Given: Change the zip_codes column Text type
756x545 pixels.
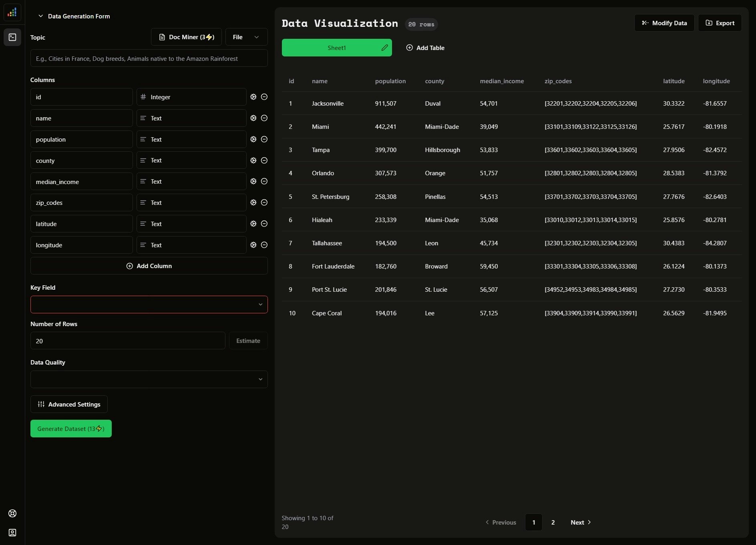Looking at the screenshot, I should (191, 202).
